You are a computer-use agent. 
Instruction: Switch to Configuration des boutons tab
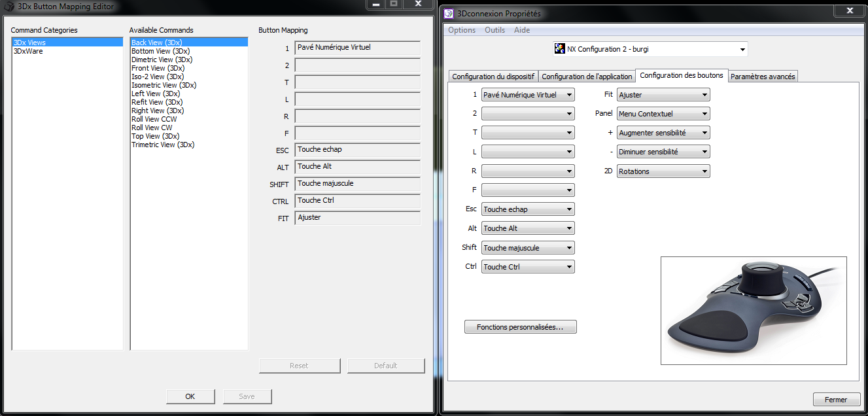(x=682, y=75)
